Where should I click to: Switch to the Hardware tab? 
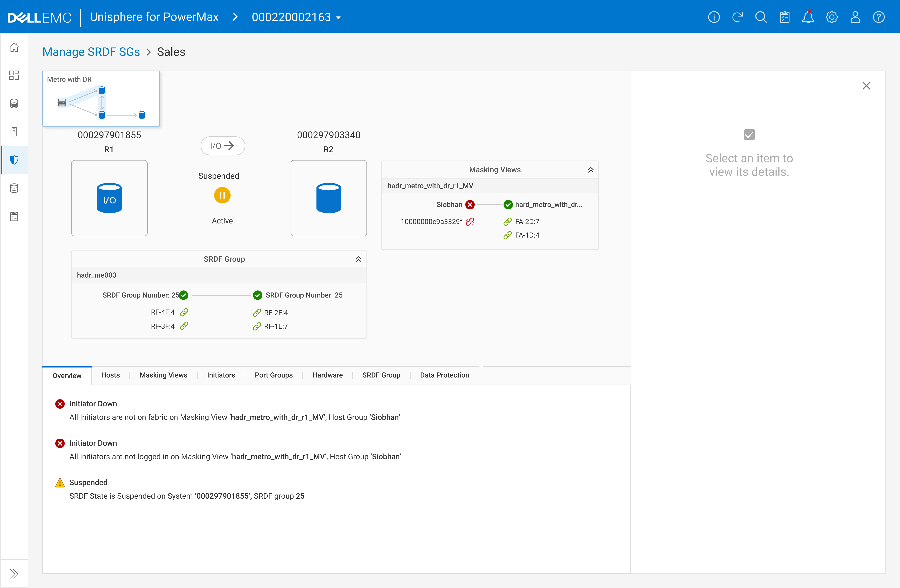(327, 375)
